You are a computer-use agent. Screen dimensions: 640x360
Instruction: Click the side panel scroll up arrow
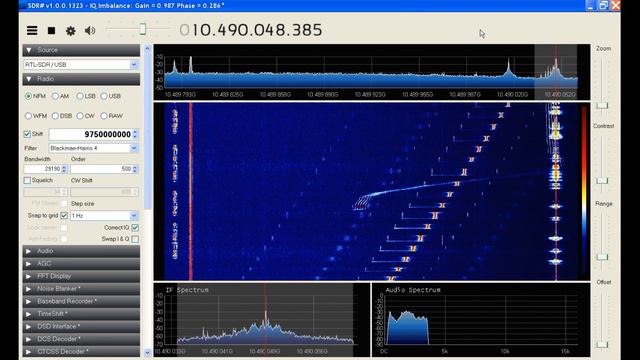point(147,49)
